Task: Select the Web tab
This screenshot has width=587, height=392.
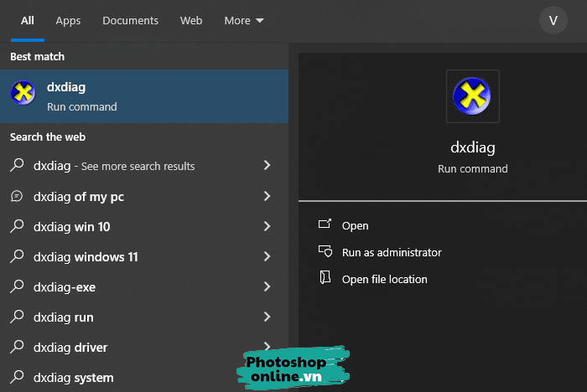Action: coord(191,20)
